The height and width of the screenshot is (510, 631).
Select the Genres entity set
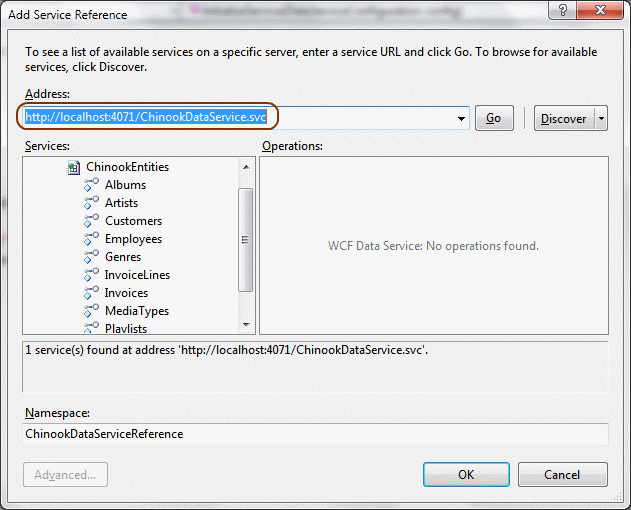(x=123, y=257)
